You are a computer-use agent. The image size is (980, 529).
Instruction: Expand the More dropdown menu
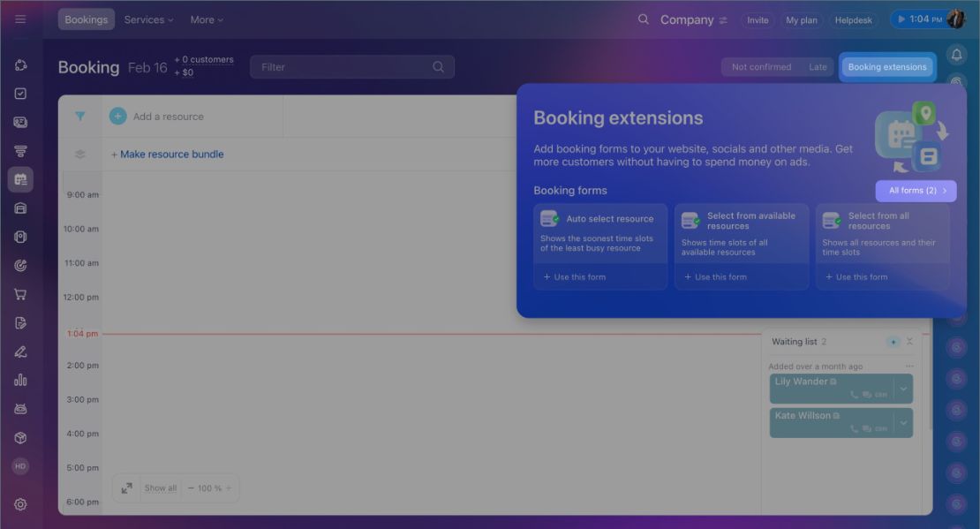point(207,19)
